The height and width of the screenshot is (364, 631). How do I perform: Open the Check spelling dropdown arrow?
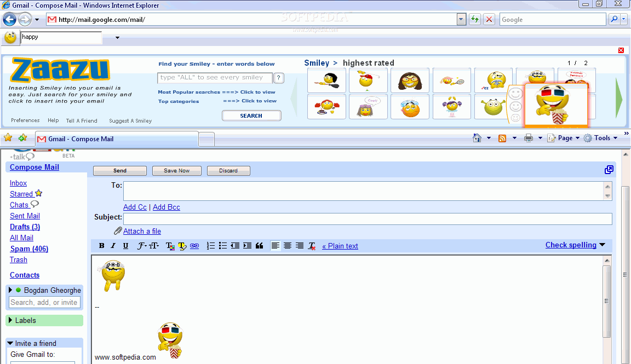[603, 245]
